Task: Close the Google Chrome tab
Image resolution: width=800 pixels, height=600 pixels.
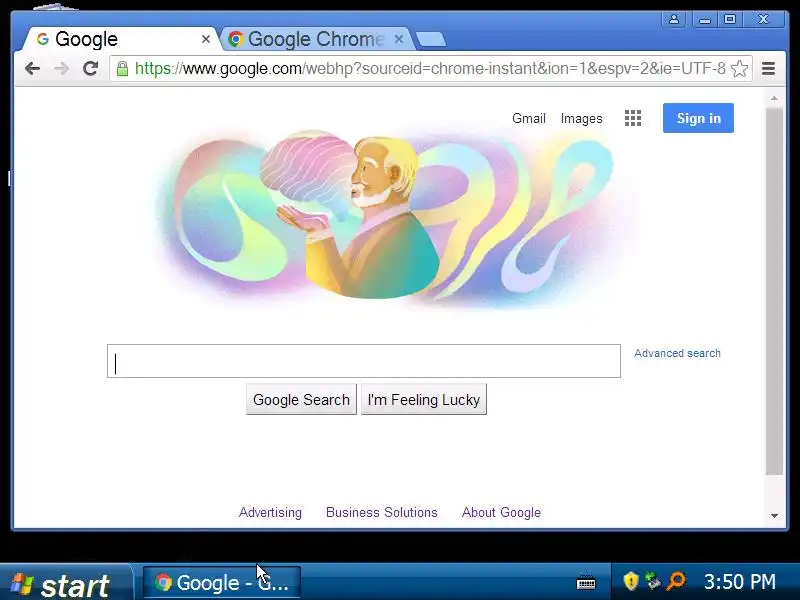Action: click(x=399, y=39)
